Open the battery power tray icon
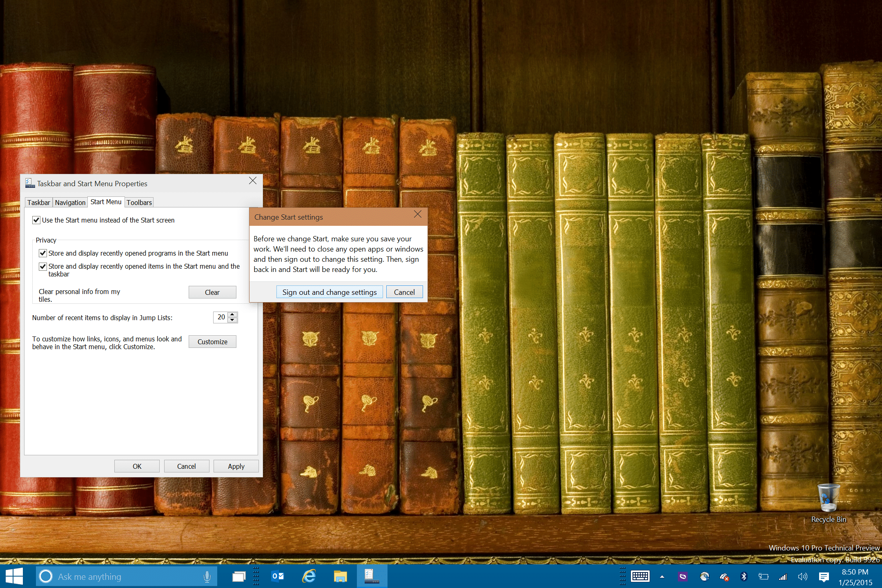882x588 pixels. [763, 577]
